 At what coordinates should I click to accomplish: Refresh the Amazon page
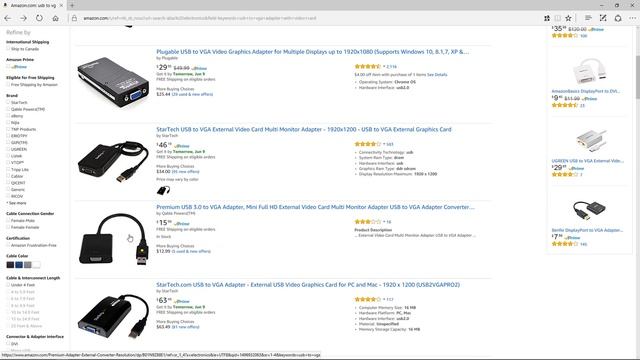39,18
